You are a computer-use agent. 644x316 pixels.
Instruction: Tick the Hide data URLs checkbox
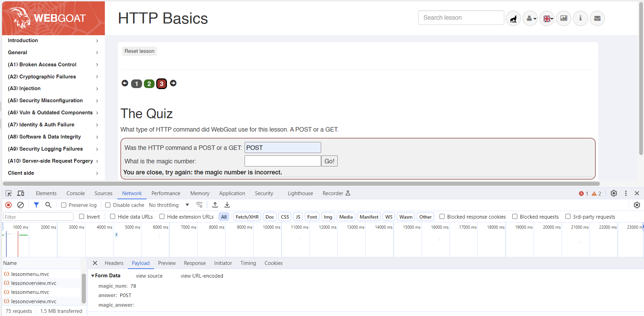pos(113,217)
